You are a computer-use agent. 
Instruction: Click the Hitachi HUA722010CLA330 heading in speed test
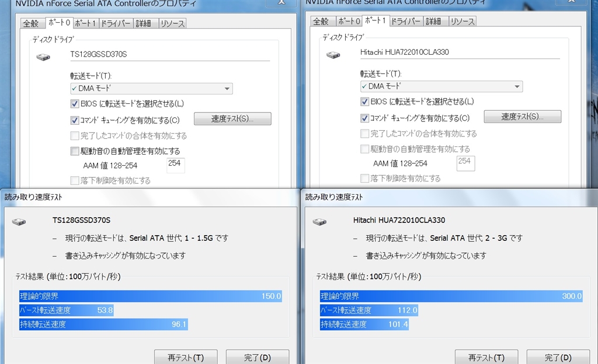(x=399, y=220)
